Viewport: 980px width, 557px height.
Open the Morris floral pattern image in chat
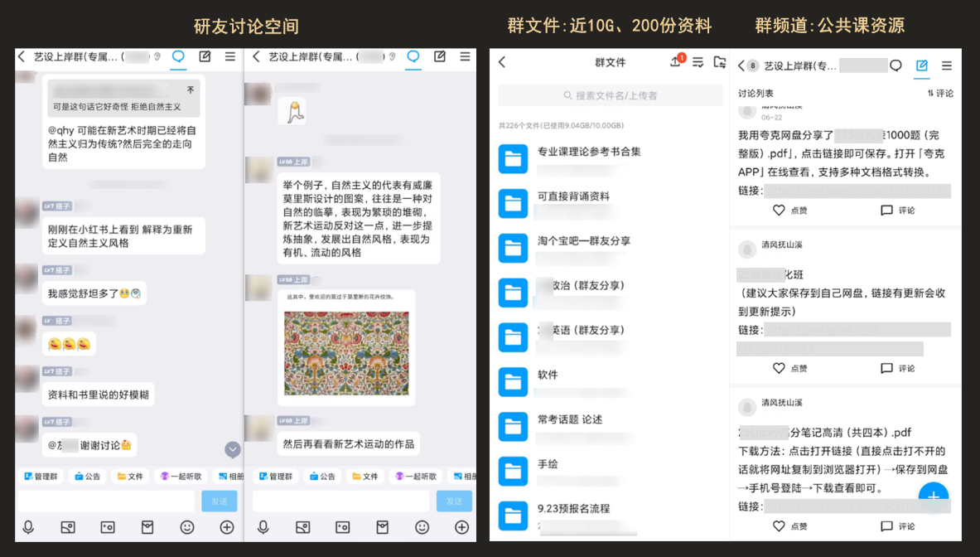[346, 353]
